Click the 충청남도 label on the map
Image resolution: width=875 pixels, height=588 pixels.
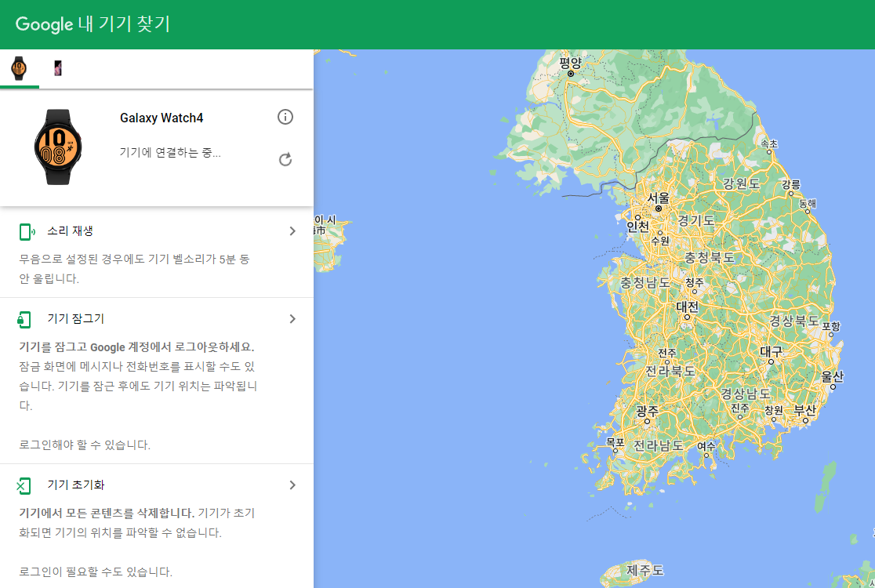pos(645,282)
